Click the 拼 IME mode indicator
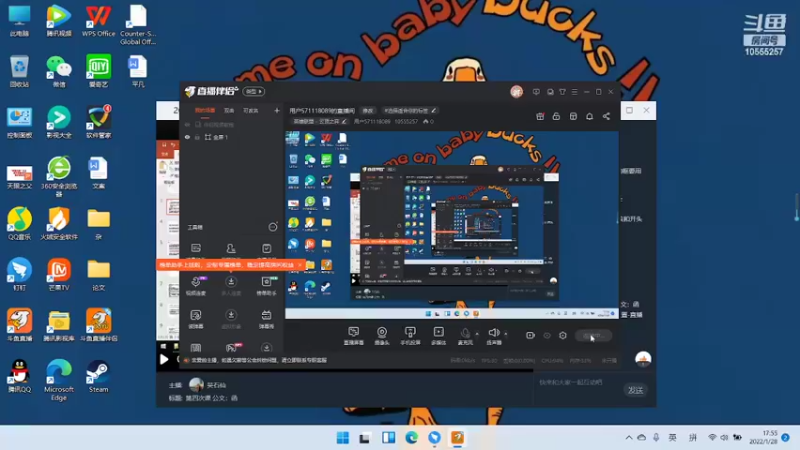 692,437
